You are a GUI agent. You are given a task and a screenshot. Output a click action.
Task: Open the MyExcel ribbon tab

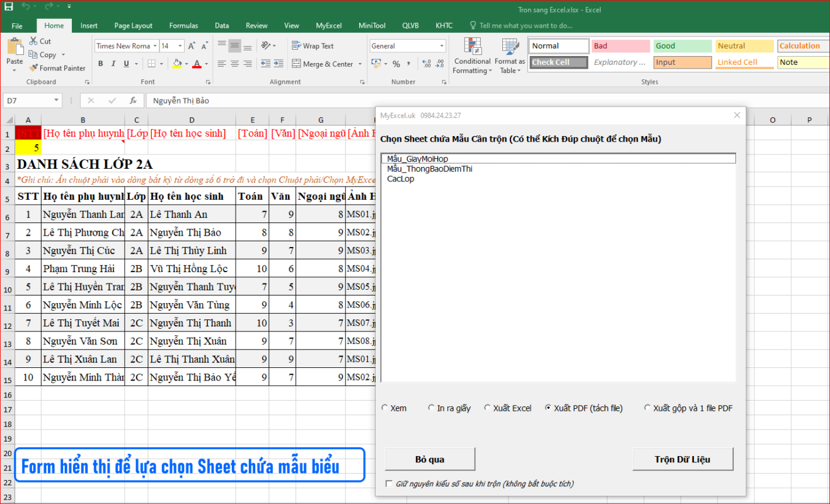pyautogui.click(x=328, y=26)
